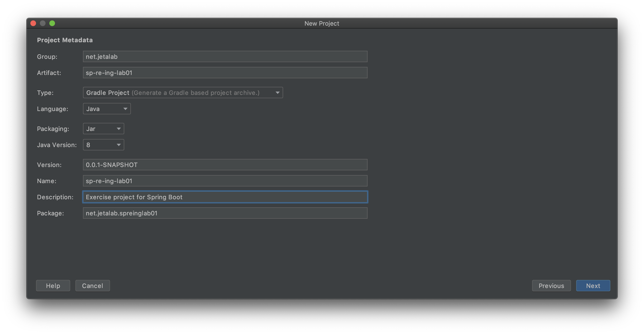Open the Type dropdown (Gradle Project)
This screenshot has width=644, height=334.
coord(183,93)
